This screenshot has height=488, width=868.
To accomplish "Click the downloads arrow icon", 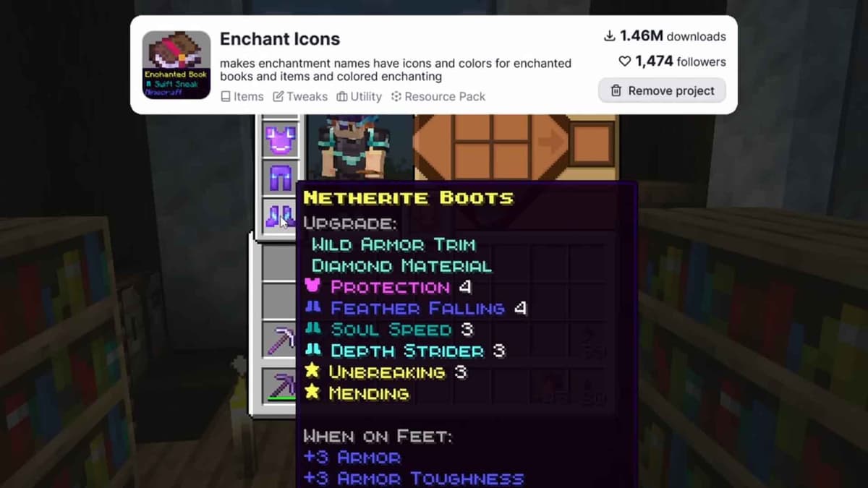I will pos(610,35).
